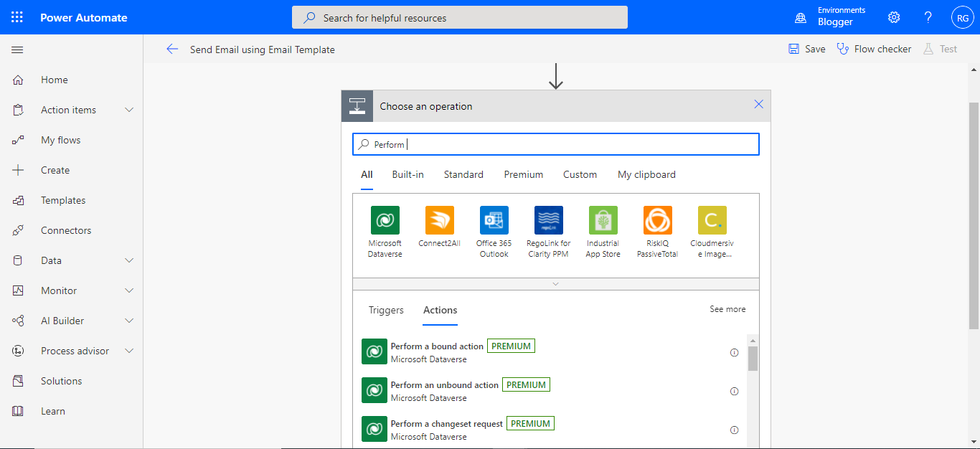This screenshot has height=449, width=980.
Task: Switch to the Custom tab
Action: (580, 174)
